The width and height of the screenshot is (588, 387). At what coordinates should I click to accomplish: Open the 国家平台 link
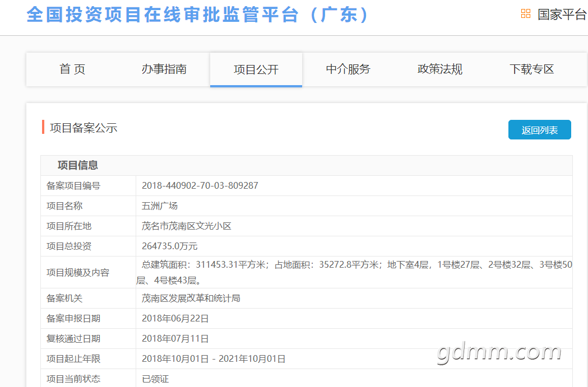[x=562, y=14]
